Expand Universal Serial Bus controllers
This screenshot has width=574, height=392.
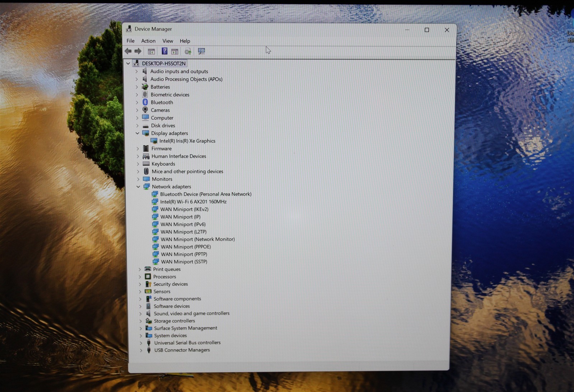(141, 343)
